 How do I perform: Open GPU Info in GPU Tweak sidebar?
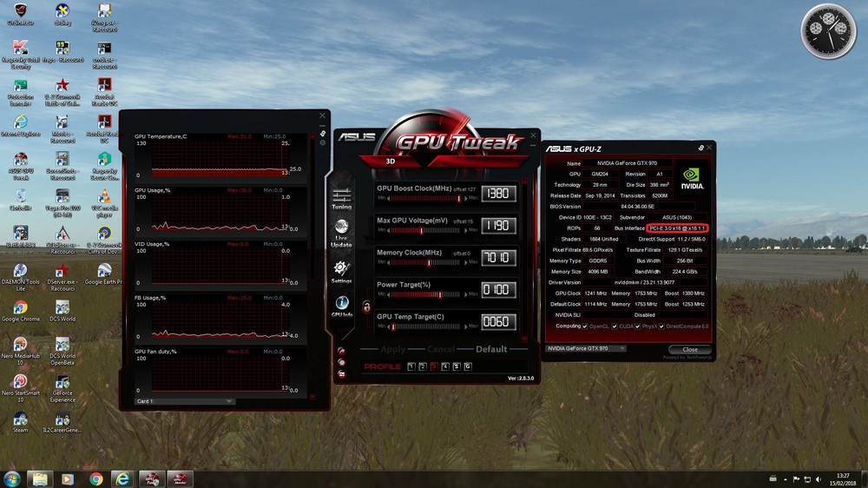pyautogui.click(x=341, y=307)
